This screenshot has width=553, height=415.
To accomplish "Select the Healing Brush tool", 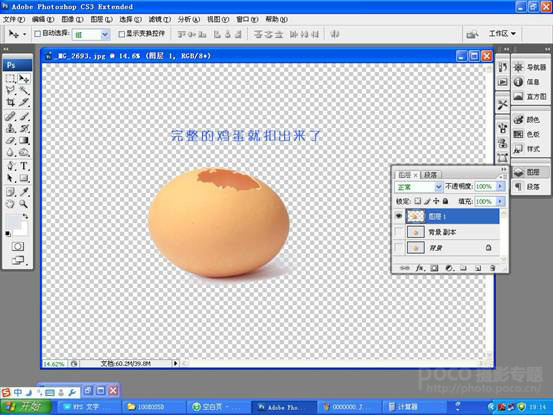I will point(11,116).
